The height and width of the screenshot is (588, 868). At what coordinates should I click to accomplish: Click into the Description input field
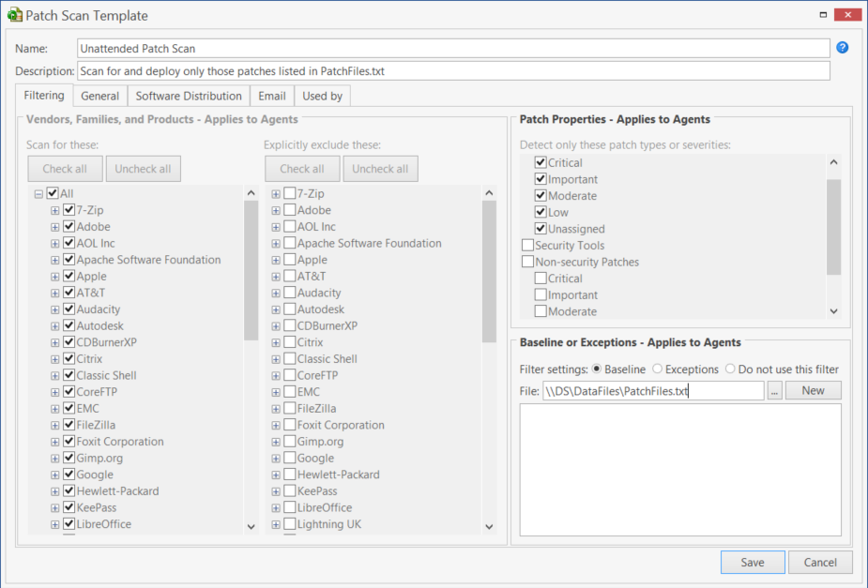click(453, 70)
